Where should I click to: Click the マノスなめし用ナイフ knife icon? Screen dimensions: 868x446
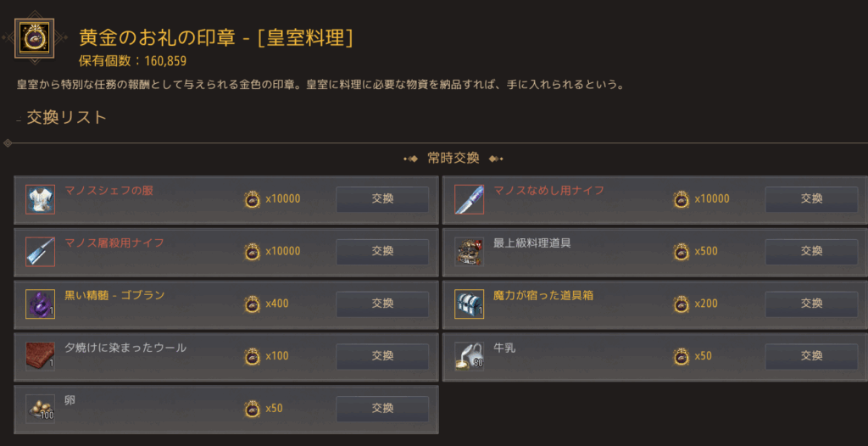(470, 199)
